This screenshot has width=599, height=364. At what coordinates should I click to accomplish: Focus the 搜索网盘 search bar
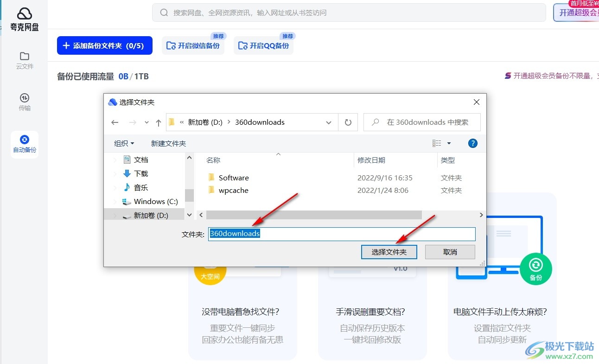click(349, 13)
